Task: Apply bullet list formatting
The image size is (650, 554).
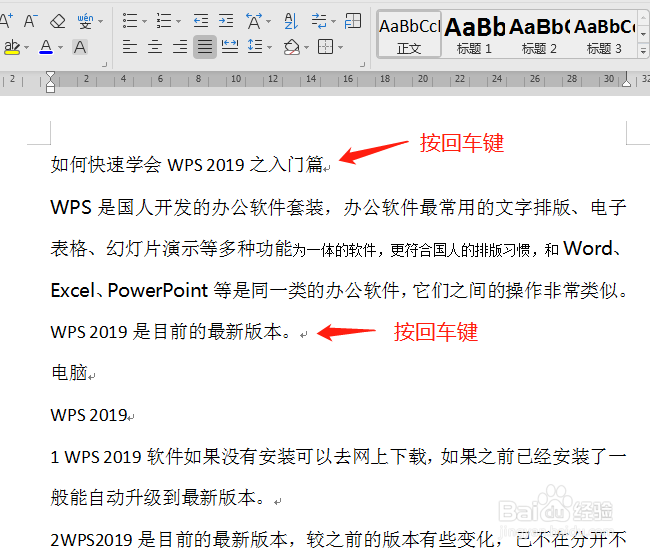Action: tap(130, 21)
